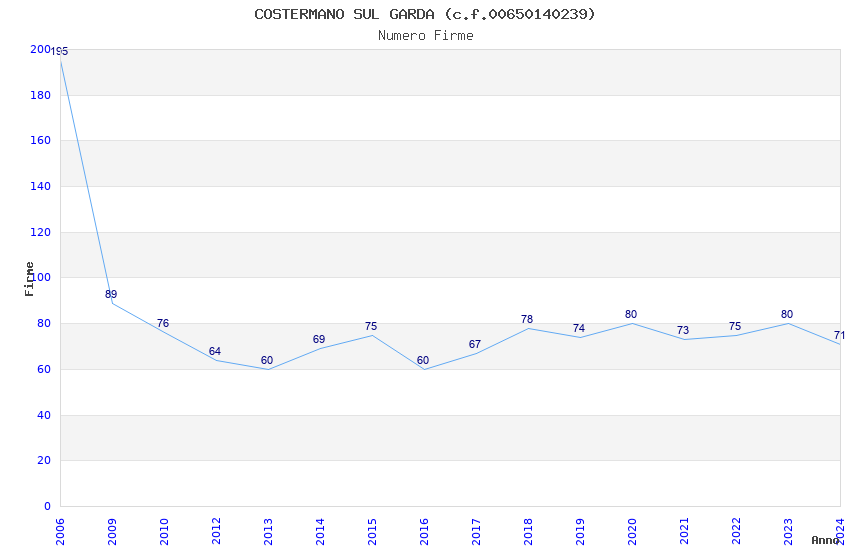Image resolution: width=850 pixels, height=550 pixels.
Task: Click the y-axis tick label 20
Action: pyautogui.click(x=44, y=461)
